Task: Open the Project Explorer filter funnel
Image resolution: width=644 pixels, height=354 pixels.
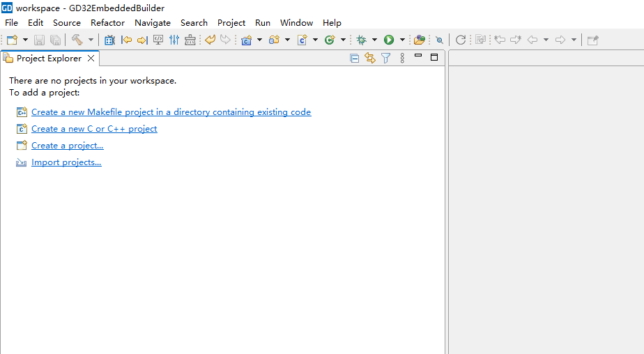Action: pyautogui.click(x=385, y=59)
